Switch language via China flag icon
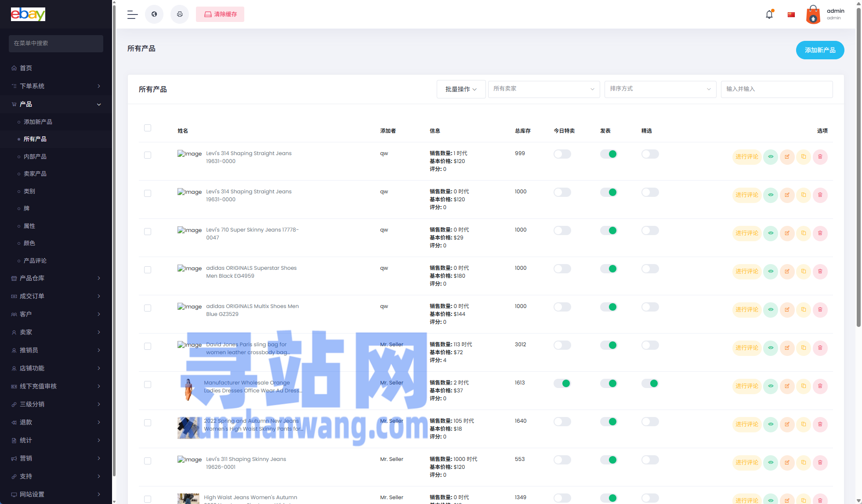 [791, 15]
